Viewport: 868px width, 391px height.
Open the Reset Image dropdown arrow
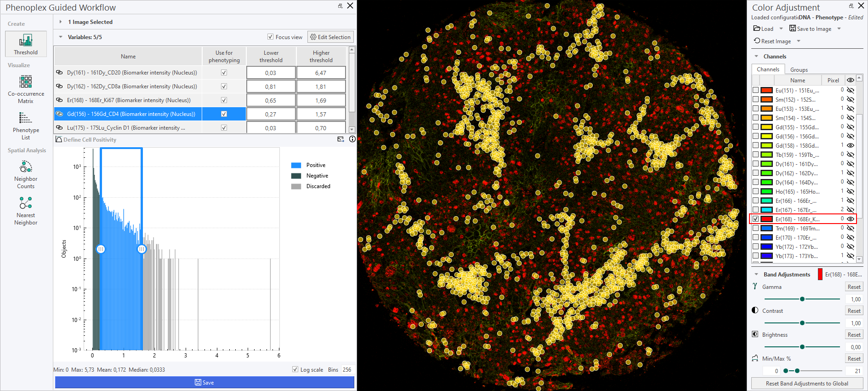coord(799,41)
